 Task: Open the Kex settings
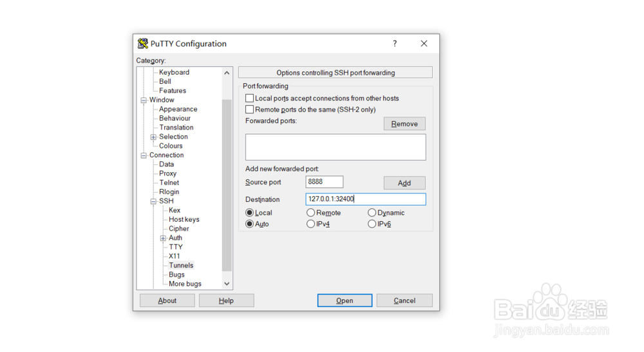coord(175,210)
